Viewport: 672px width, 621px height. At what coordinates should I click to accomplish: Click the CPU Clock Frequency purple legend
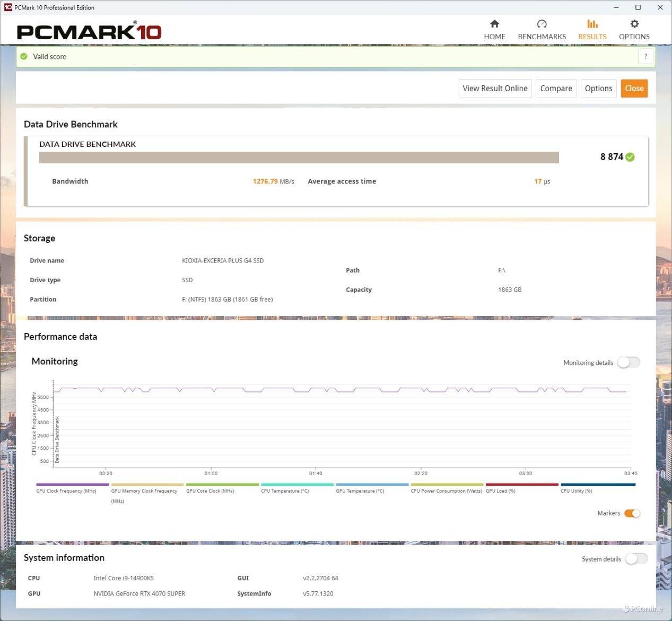(x=73, y=485)
